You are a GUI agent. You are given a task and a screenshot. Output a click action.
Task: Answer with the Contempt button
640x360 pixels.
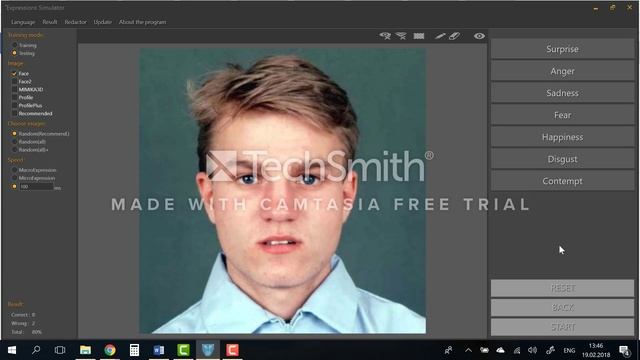(562, 181)
